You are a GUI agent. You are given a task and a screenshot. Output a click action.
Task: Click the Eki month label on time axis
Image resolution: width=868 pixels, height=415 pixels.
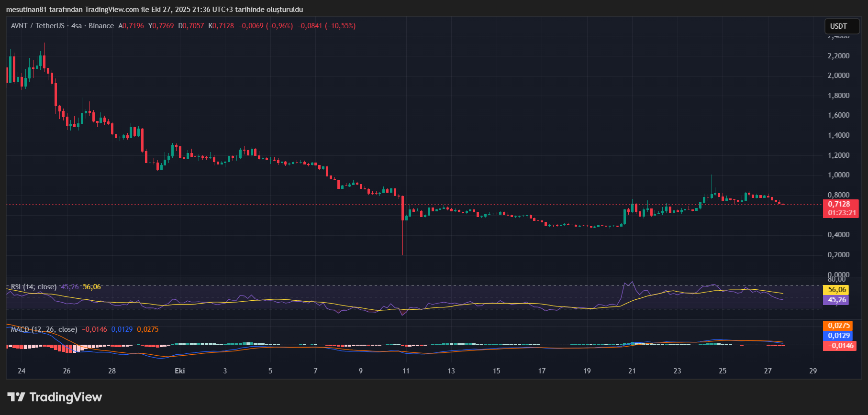click(x=180, y=371)
